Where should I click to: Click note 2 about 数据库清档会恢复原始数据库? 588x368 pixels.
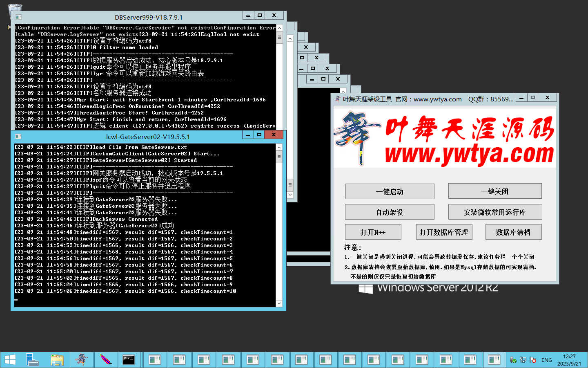[x=440, y=267]
